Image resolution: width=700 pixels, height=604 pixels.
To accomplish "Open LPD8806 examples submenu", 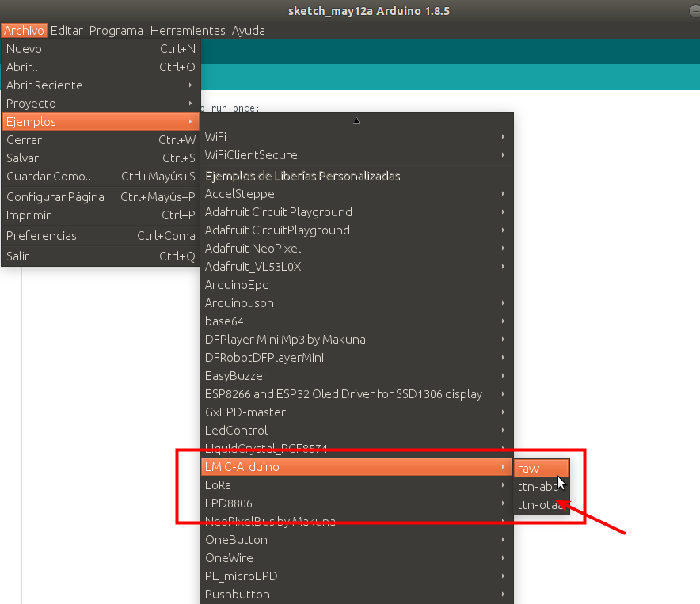I will coord(356,503).
